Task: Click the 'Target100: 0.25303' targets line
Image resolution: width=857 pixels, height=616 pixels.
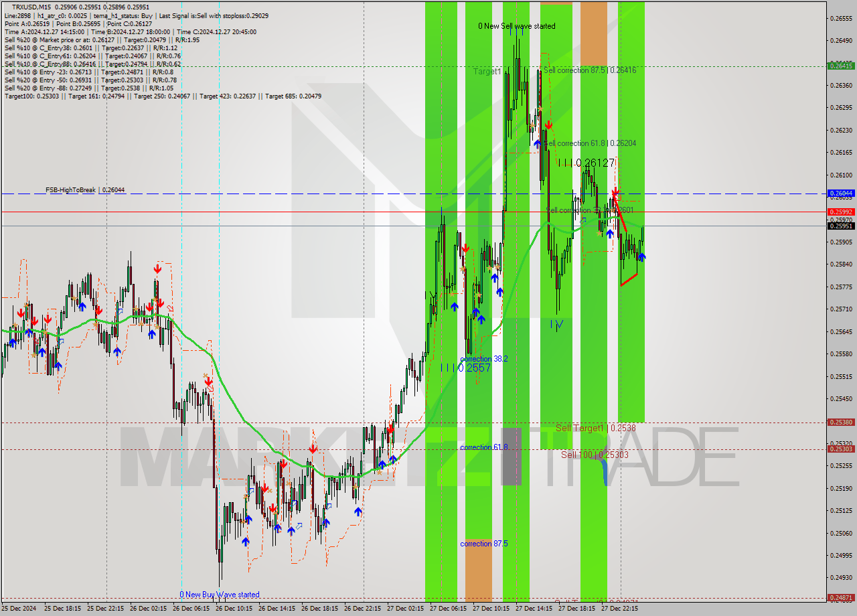Action: click(x=163, y=96)
